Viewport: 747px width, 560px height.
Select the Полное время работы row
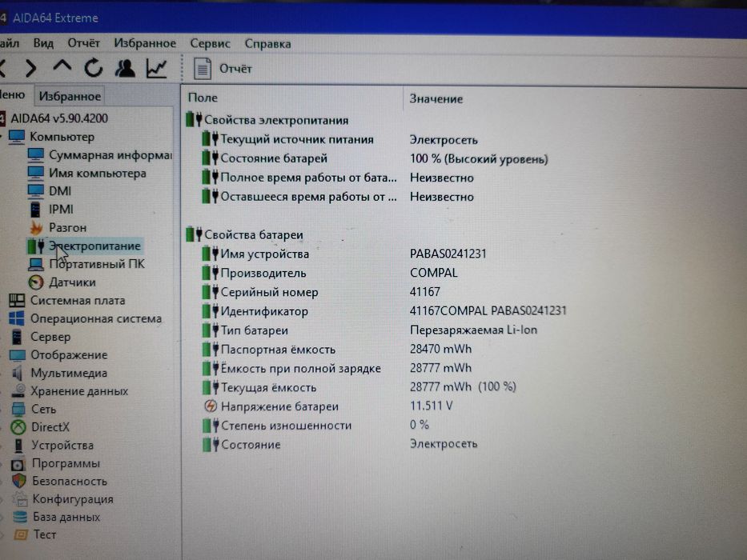[308, 178]
